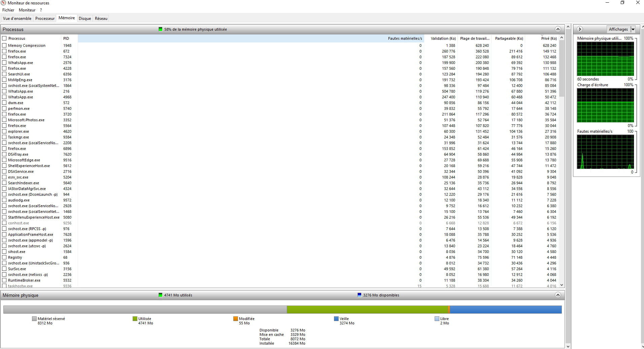The width and height of the screenshot is (644, 349).
Task: Open the Moniteur menu
Action: [x=27, y=10]
